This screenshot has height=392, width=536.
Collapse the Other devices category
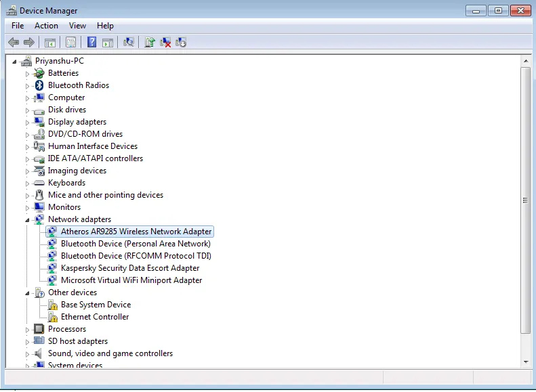pos(28,293)
